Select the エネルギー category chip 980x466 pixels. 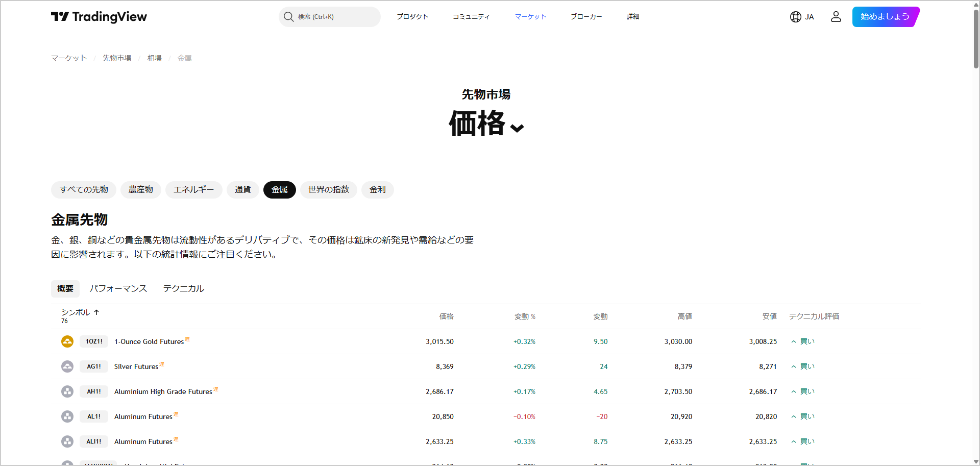(x=193, y=190)
